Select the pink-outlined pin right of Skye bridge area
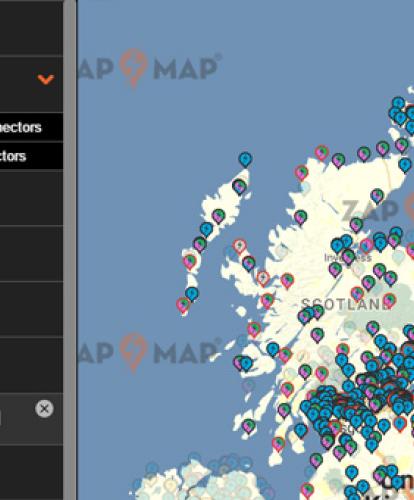The height and width of the screenshot is (500, 414). (287, 281)
